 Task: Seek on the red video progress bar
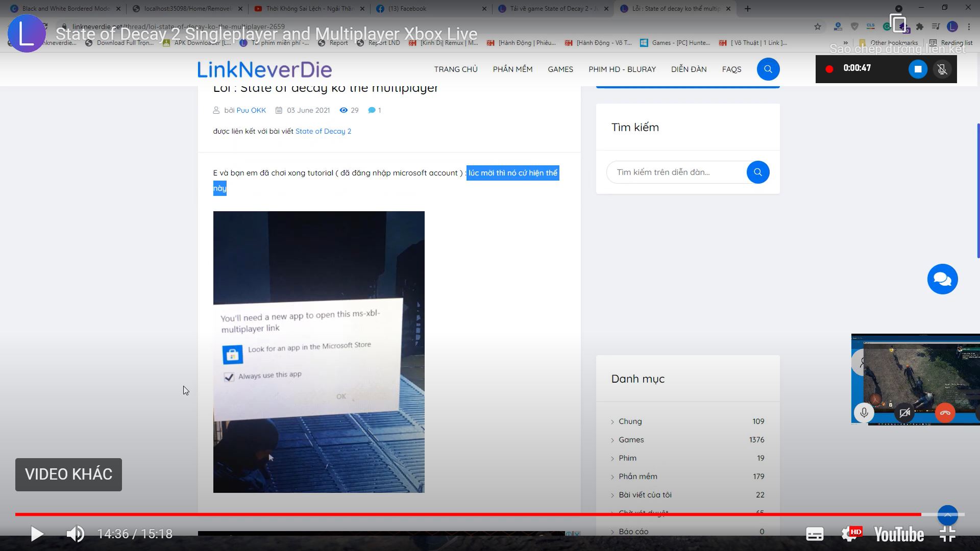pos(459,514)
